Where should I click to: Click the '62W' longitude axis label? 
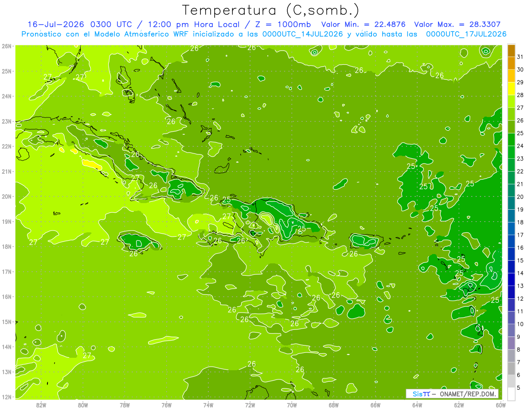[459, 405]
